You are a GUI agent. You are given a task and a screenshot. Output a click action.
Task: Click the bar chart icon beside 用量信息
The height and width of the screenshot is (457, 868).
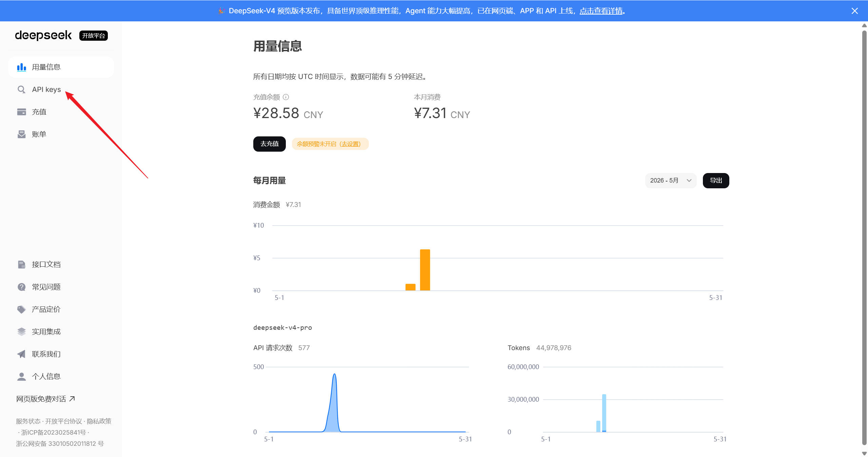(21, 67)
